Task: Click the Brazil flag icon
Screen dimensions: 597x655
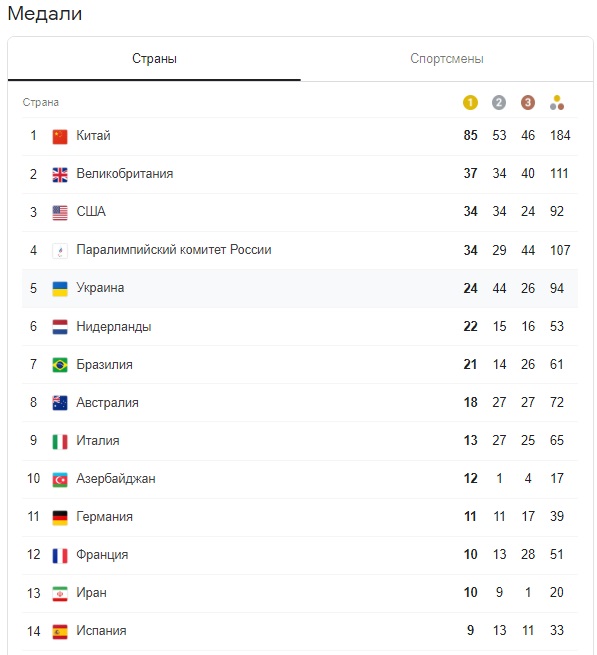Action: point(60,365)
